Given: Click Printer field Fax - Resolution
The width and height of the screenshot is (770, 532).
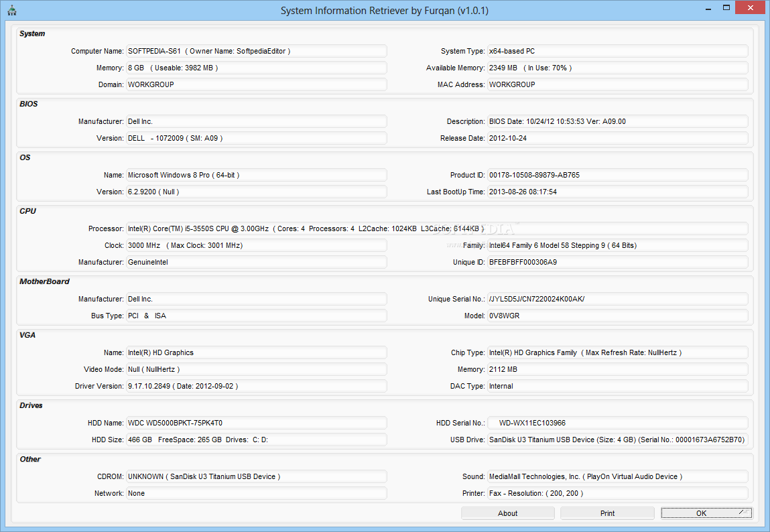Looking at the screenshot, I should point(618,493).
